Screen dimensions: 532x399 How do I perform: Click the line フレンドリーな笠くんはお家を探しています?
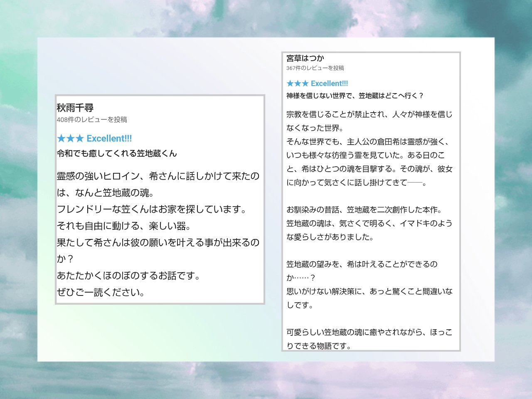[x=152, y=209]
